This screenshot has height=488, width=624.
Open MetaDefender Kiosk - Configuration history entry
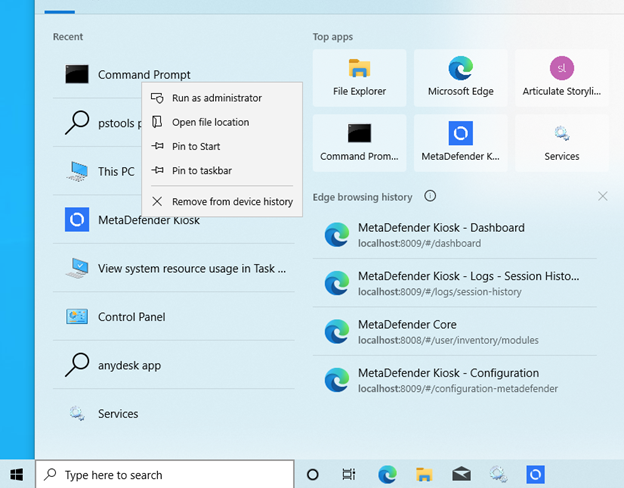click(454, 380)
